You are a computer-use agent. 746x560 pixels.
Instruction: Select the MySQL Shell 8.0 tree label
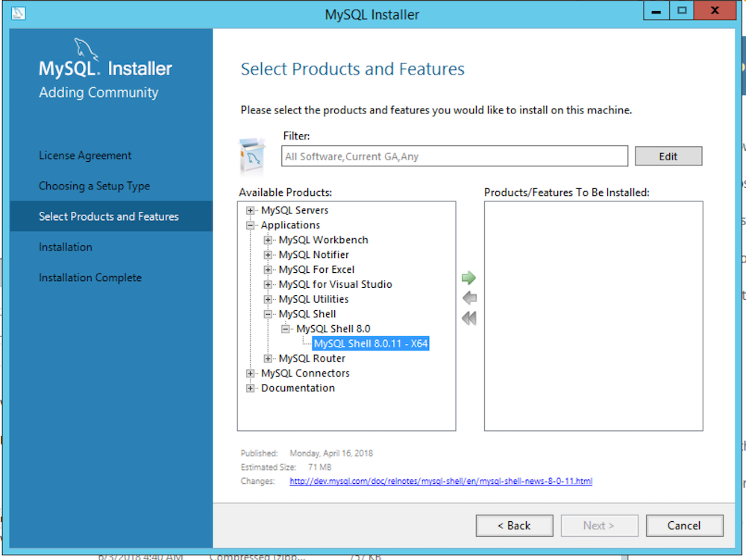333,329
